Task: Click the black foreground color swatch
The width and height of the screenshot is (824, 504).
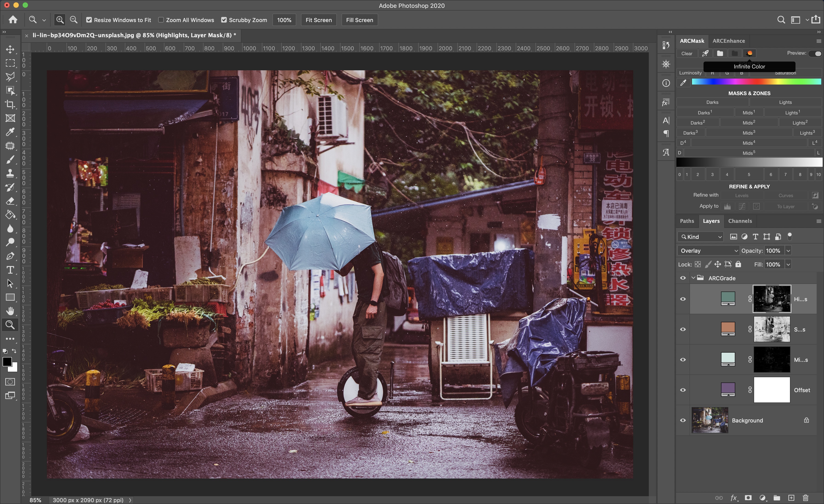Action: [7, 362]
